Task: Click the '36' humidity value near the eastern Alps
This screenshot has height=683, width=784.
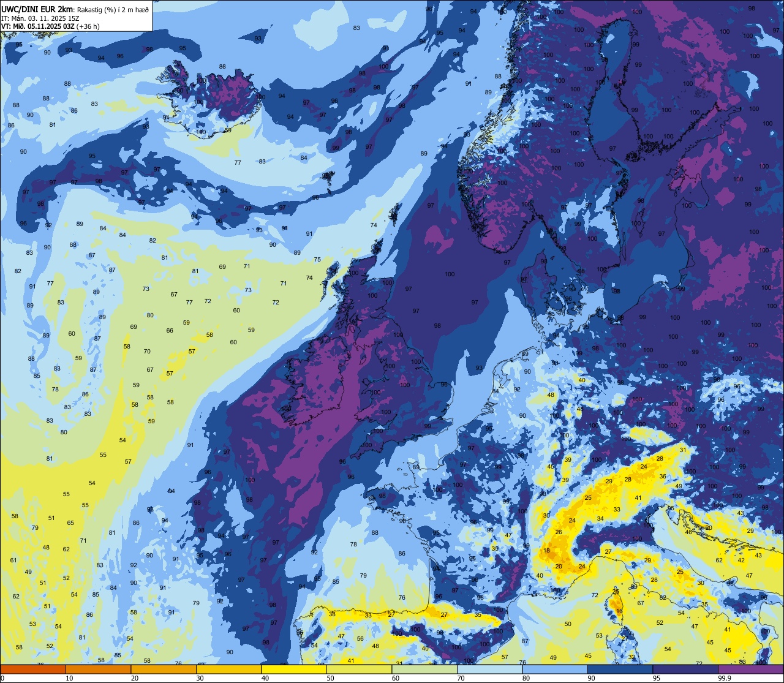Action: click(663, 476)
